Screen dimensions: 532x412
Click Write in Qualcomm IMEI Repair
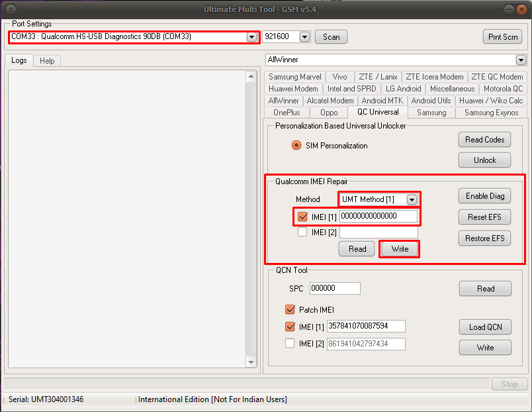(x=400, y=249)
